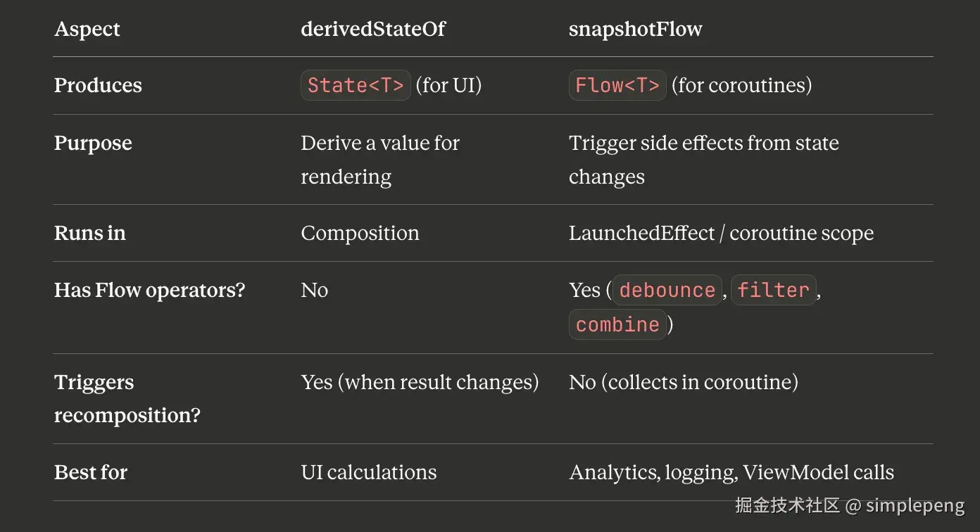The height and width of the screenshot is (532, 980).
Task: Click the UI calculations cell
Action: click(369, 472)
